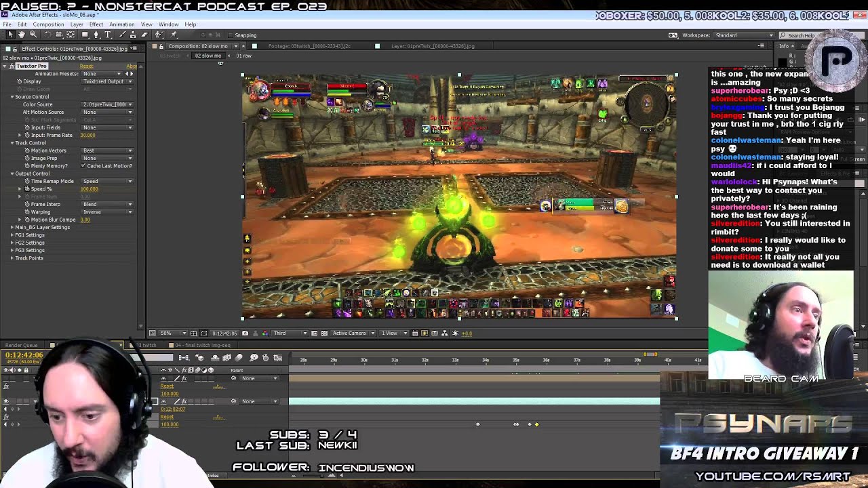Click the motion blur enable icon in timeline
Image resolution: width=868 pixels, height=488 pixels.
[239, 358]
